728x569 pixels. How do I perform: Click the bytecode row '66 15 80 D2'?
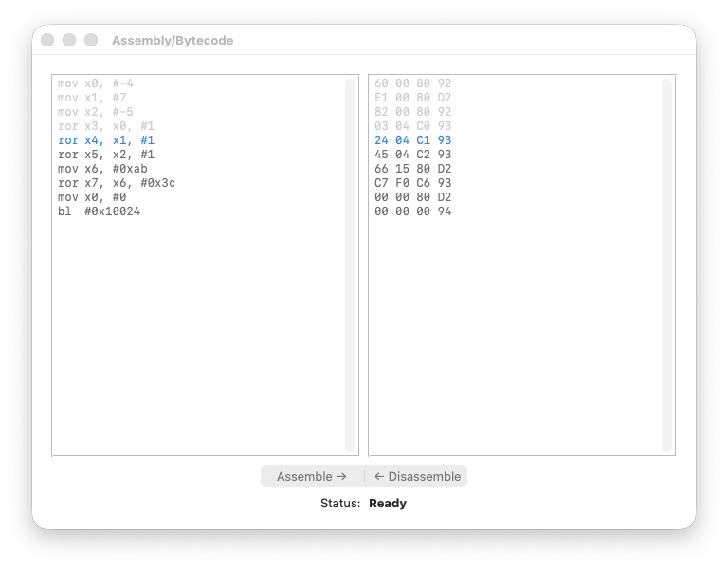412,169
